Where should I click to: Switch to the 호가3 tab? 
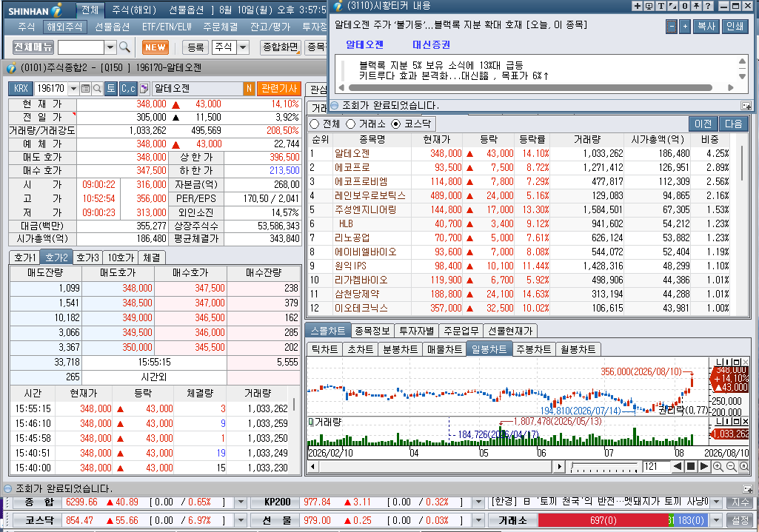pos(87,257)
